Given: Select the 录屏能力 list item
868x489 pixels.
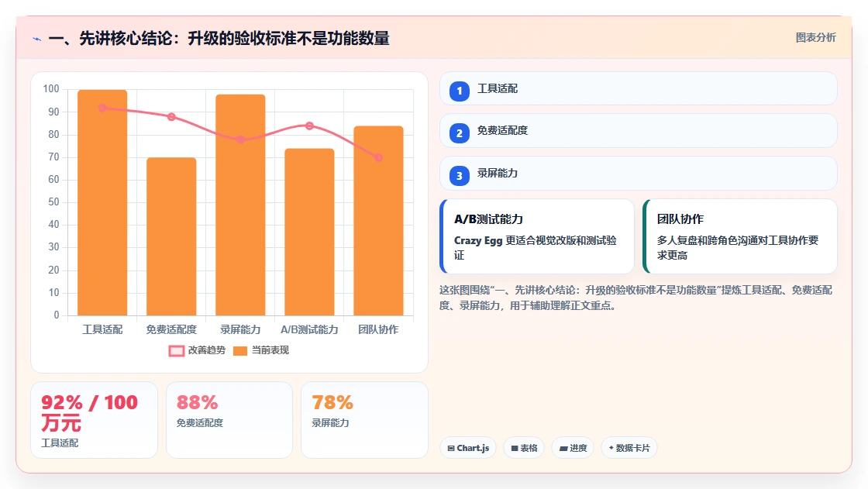Looking at the screenshot, I should (x=639, y=174).
